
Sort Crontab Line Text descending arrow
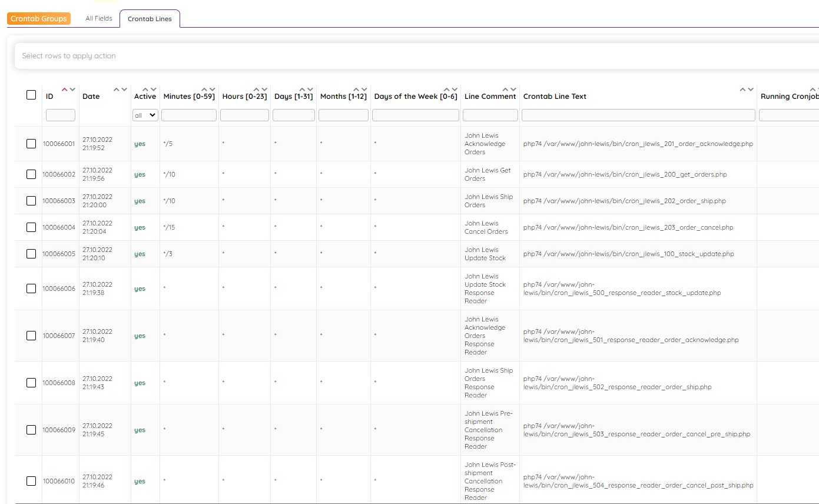(751, 89)
